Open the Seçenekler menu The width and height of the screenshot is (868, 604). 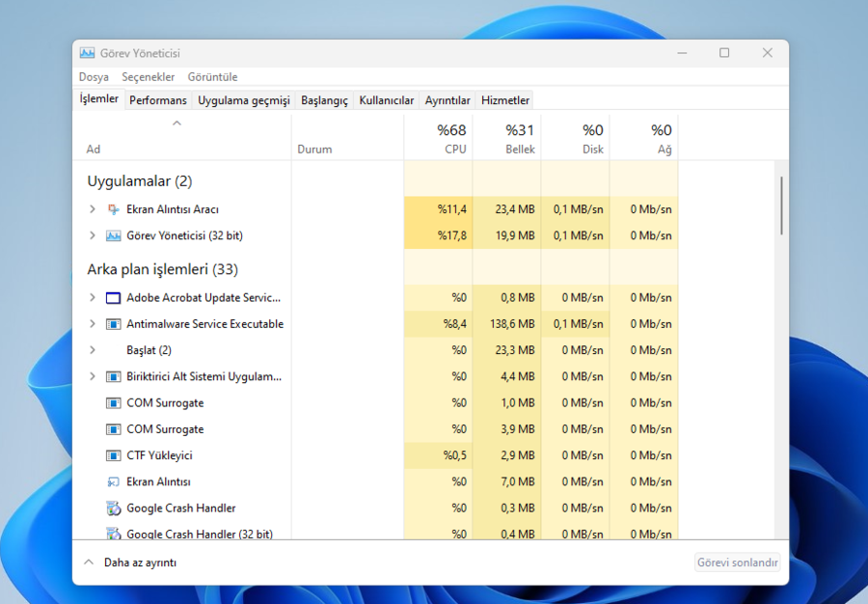[x=149, y=77]
